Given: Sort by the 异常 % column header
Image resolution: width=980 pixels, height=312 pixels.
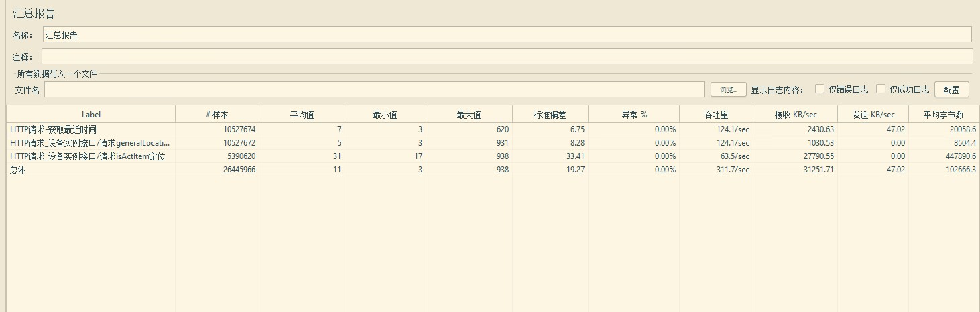Looking at the screenshot, I should (633, 115).
